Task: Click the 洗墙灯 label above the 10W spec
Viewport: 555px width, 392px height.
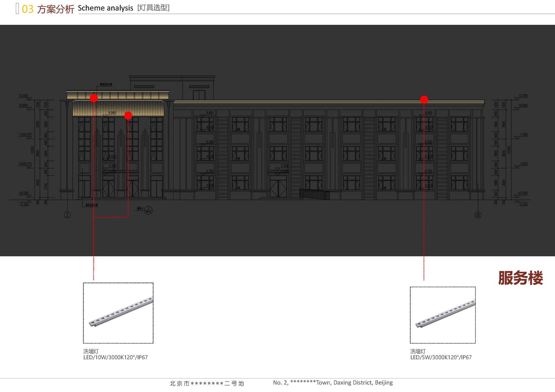Action: (91, 351)
